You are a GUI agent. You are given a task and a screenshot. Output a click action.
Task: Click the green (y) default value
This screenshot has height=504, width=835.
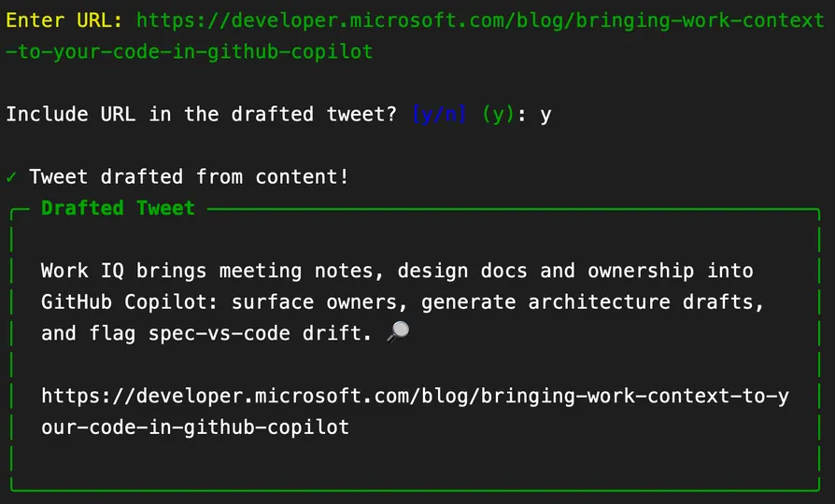coord(498,114)
